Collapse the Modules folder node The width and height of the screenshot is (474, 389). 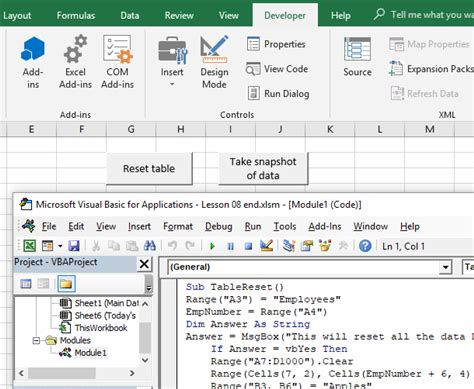(36, 340)
